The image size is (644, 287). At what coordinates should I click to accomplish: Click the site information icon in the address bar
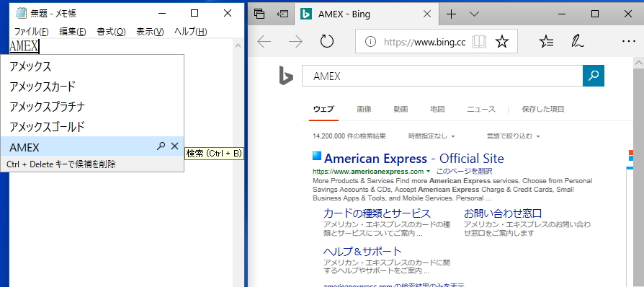pyautogui.click(x=370, y=42)
